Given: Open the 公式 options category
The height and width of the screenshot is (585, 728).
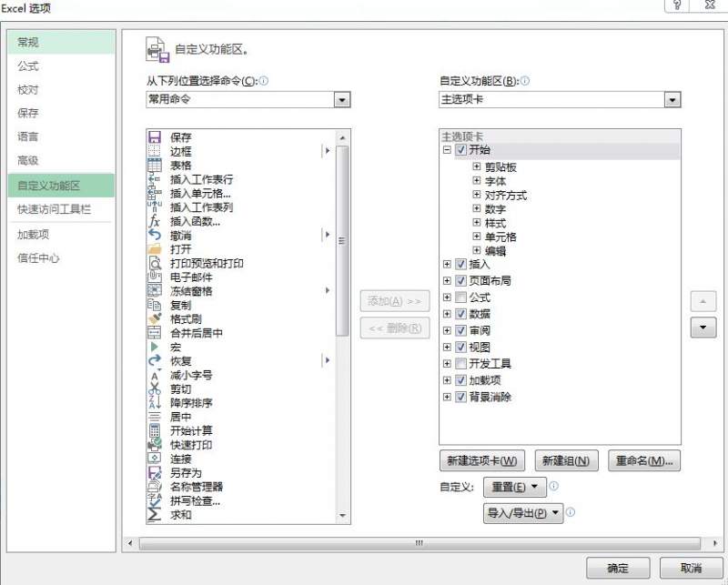Looking at the screenshot, I should click(61, 66).
